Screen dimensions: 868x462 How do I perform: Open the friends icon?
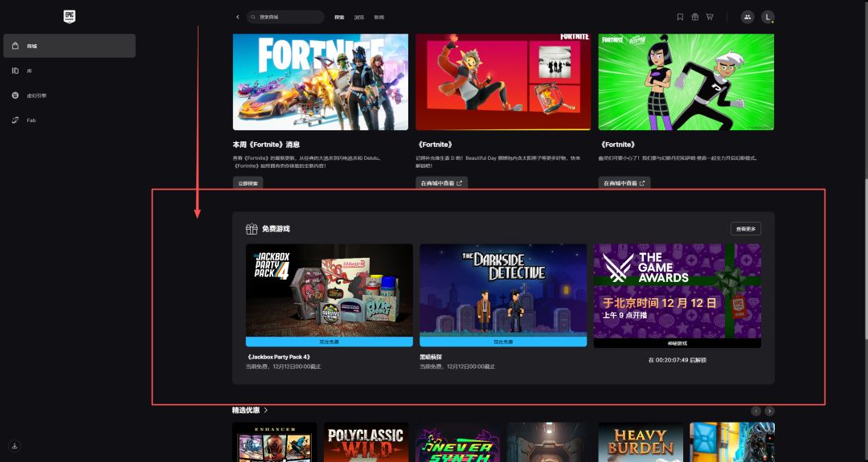(x=747, y=17)
